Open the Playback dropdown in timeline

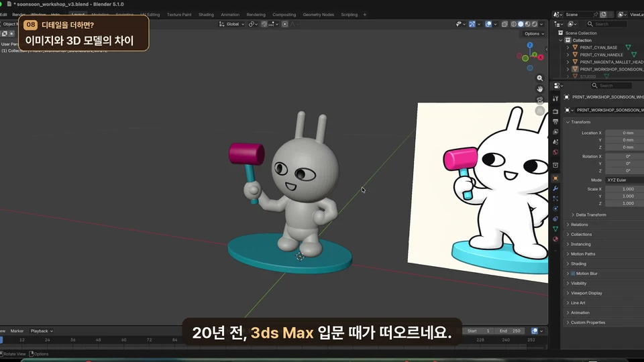(x=42, y=330)
